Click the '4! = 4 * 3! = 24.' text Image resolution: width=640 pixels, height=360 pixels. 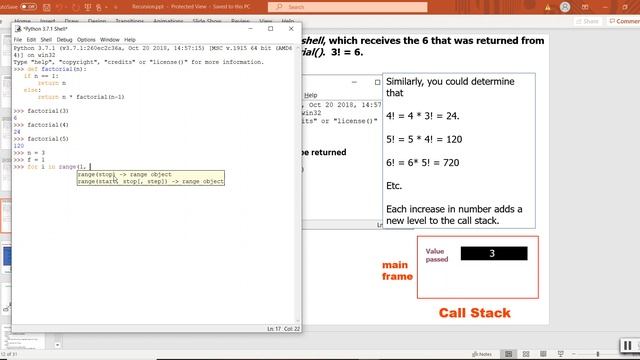click(x=422, y=116)
